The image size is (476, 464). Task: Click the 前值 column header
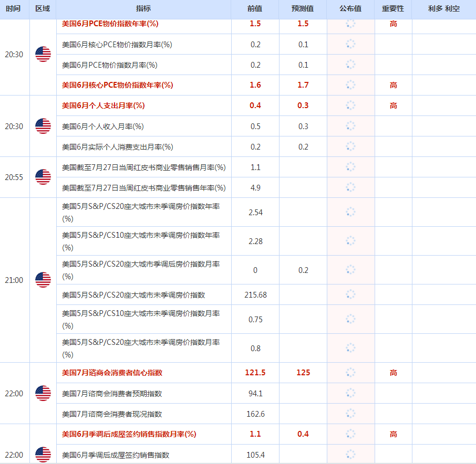coord(255,8)
